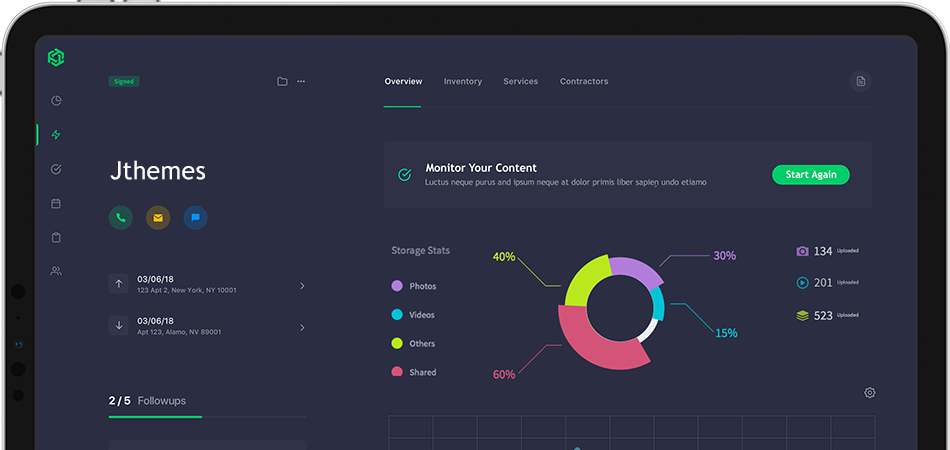Click the 60% chart label
The height and width of the screenshot is (450, 950).
[503, 375]
